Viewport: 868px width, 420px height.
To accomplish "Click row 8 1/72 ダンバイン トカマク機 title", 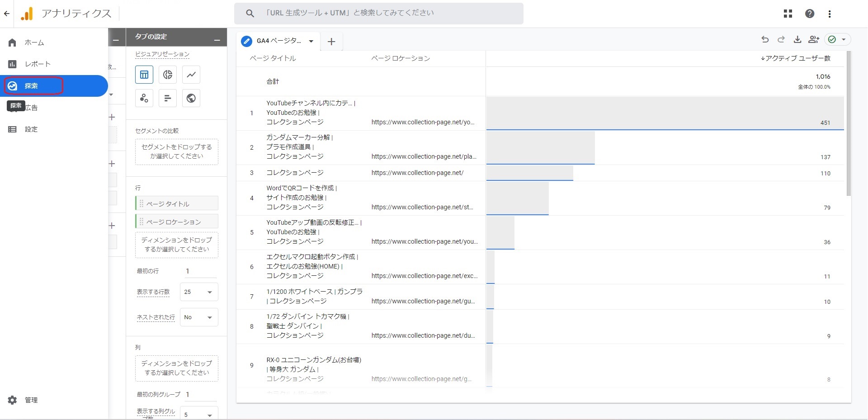I will coord(308,326).
